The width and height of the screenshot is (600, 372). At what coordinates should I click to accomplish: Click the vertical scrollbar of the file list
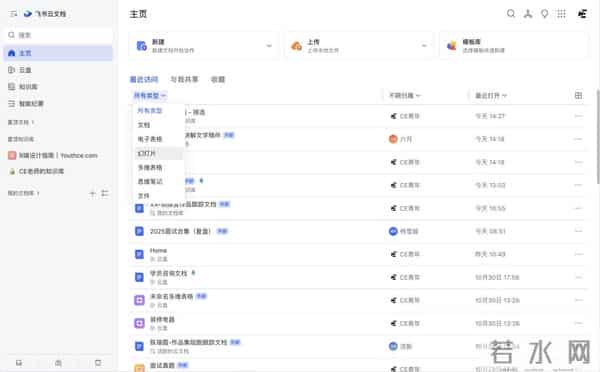(598, 136)
